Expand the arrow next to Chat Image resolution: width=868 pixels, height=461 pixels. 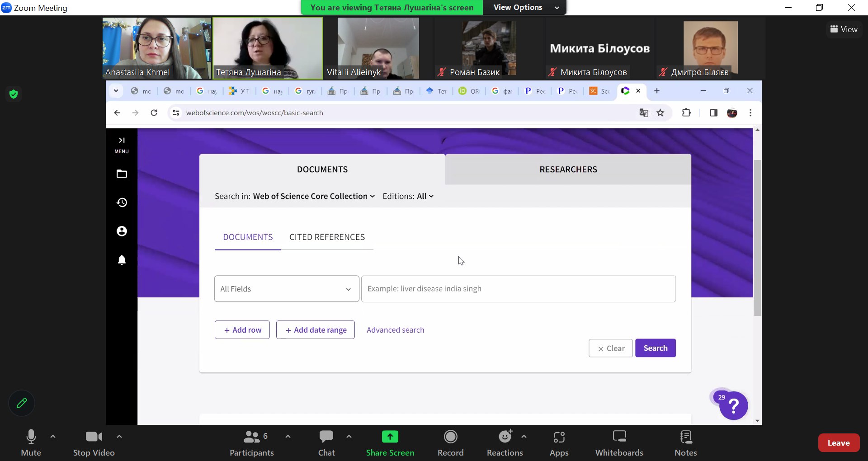[349, 437]
